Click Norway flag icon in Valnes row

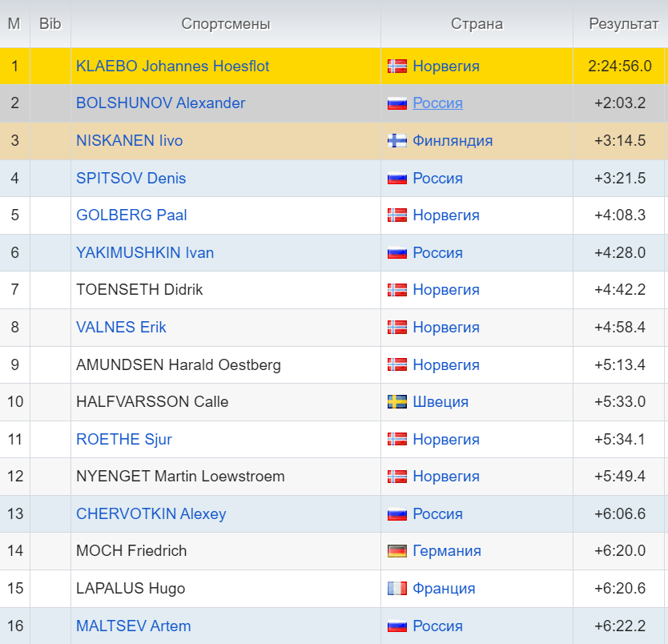(x=397, y=327)
